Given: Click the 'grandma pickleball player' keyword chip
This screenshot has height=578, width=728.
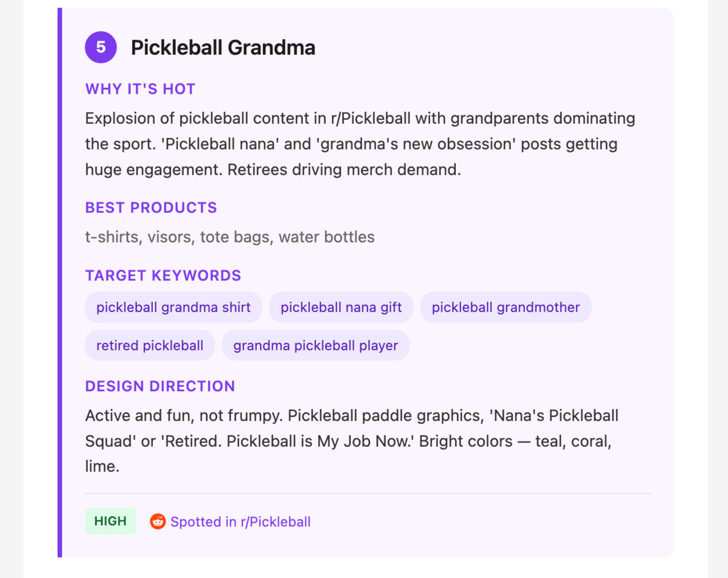Looking at the screenshot, I should point(316,346).
